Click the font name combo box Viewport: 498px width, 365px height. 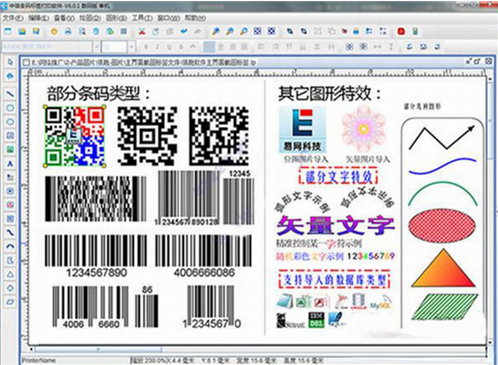point(47,47)
